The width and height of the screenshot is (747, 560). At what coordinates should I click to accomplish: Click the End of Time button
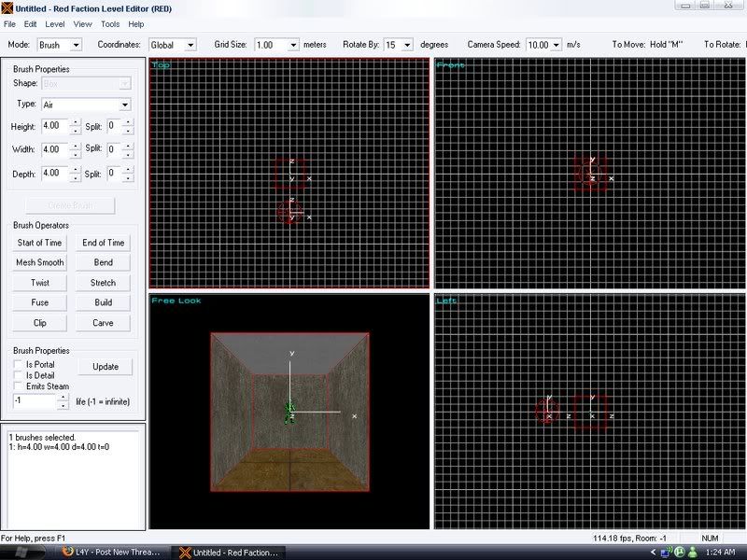[x=104, y=243]
